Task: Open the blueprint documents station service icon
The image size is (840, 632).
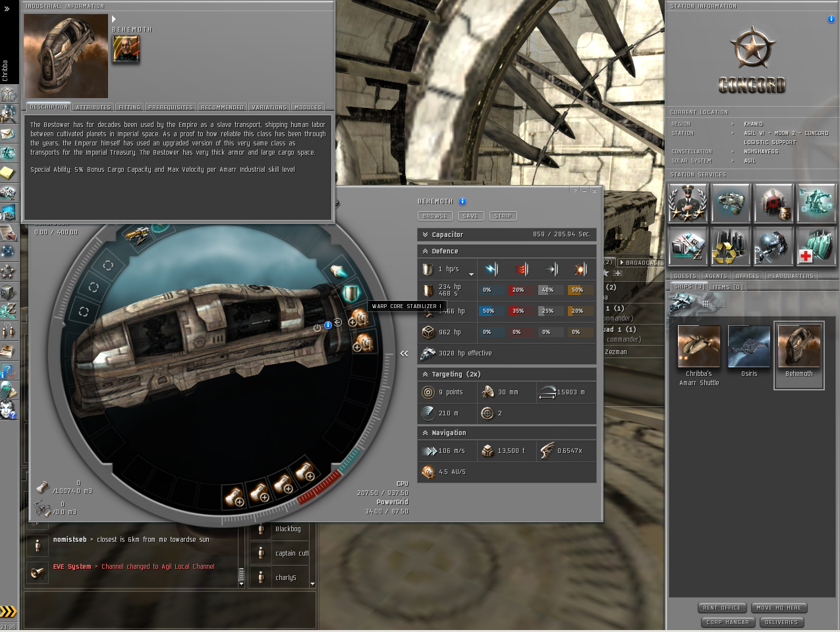Action: 688,246
